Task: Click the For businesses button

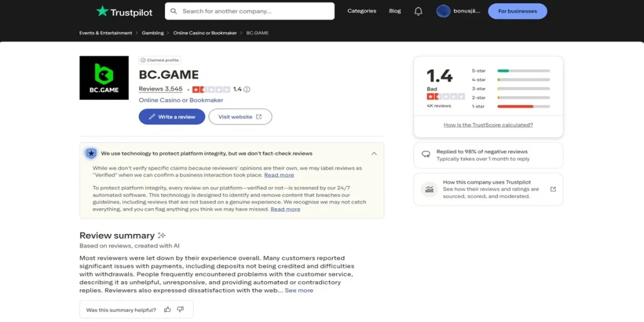Action: 518,11
